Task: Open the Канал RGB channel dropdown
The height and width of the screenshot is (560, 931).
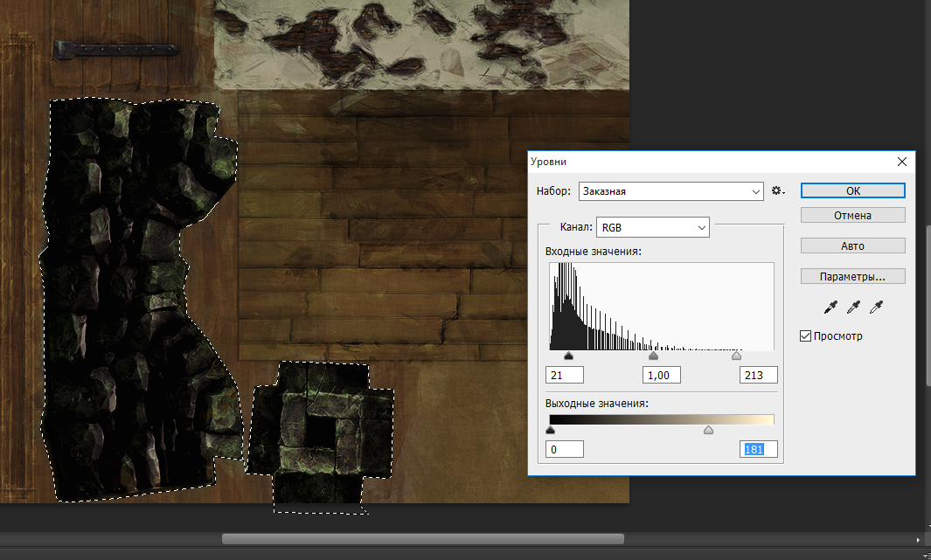Action: pos(652,227)
